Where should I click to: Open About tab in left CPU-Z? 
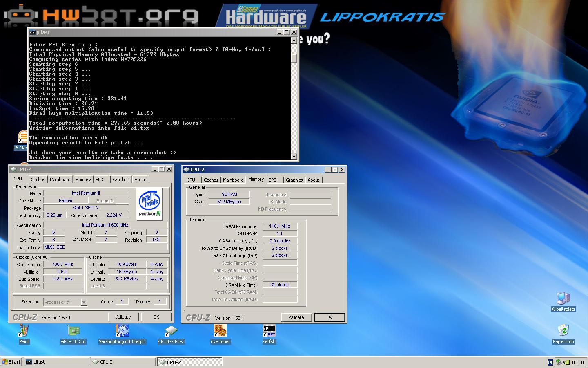click(140, 180)
